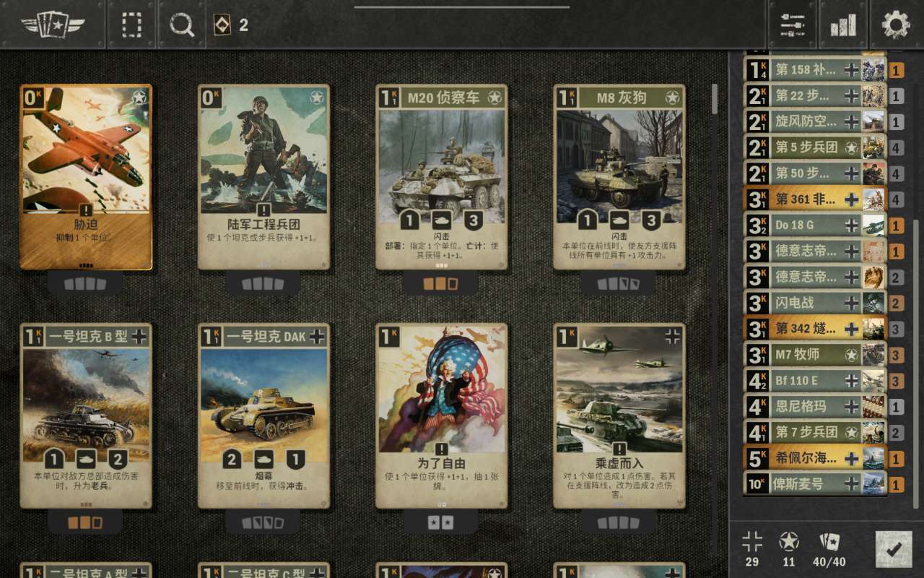Click the card collection vertical scrollbar
Screen dimensions: 924x578
(715, 99)
